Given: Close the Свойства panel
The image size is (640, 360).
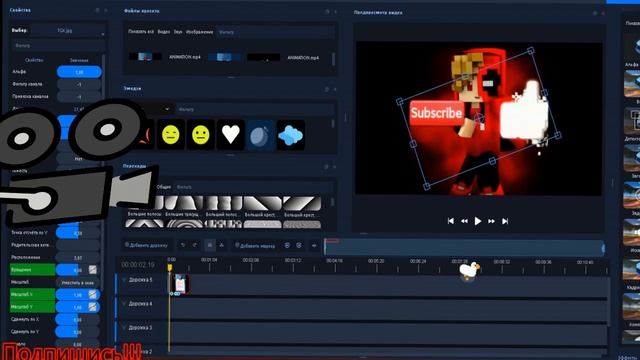Looking at the screenshot, I should (105, 10).
